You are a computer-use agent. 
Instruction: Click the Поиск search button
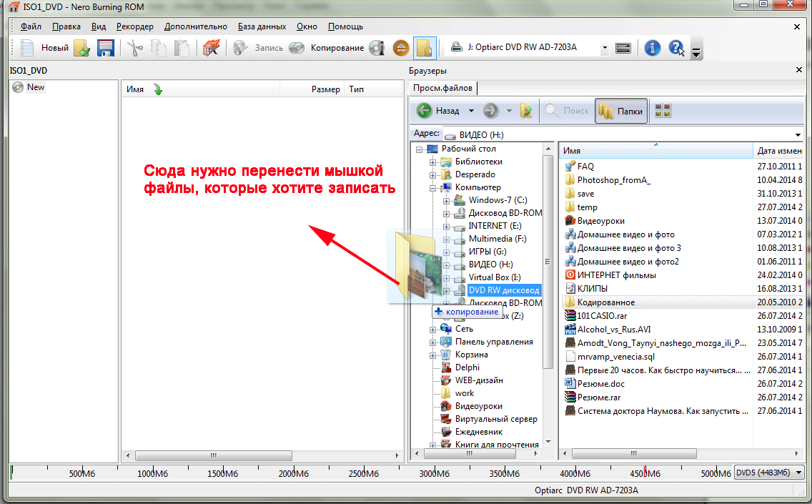[x=567, y=110]
